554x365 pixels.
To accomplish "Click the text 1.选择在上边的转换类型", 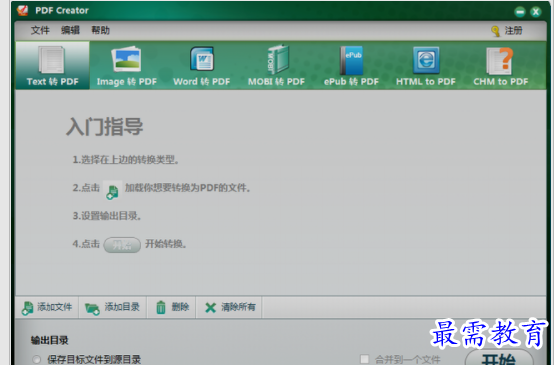I will coord(126,160).
